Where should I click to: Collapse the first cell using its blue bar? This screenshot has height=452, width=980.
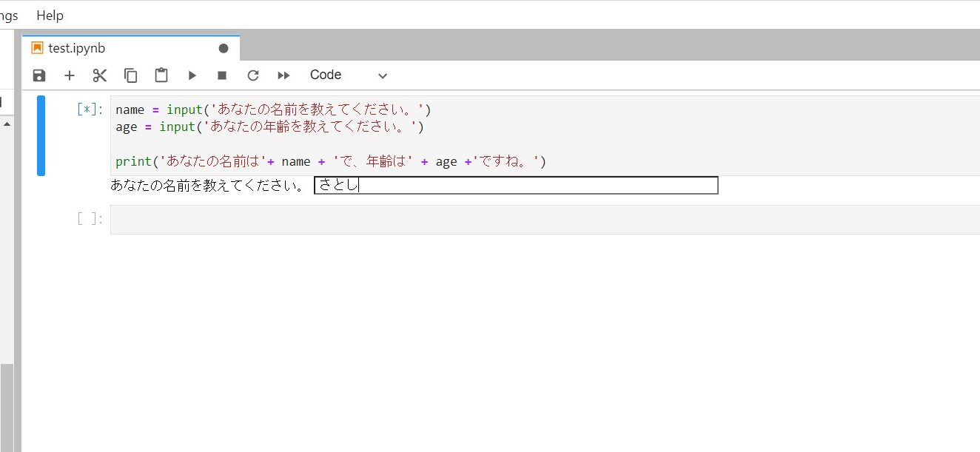coord(41,135)
